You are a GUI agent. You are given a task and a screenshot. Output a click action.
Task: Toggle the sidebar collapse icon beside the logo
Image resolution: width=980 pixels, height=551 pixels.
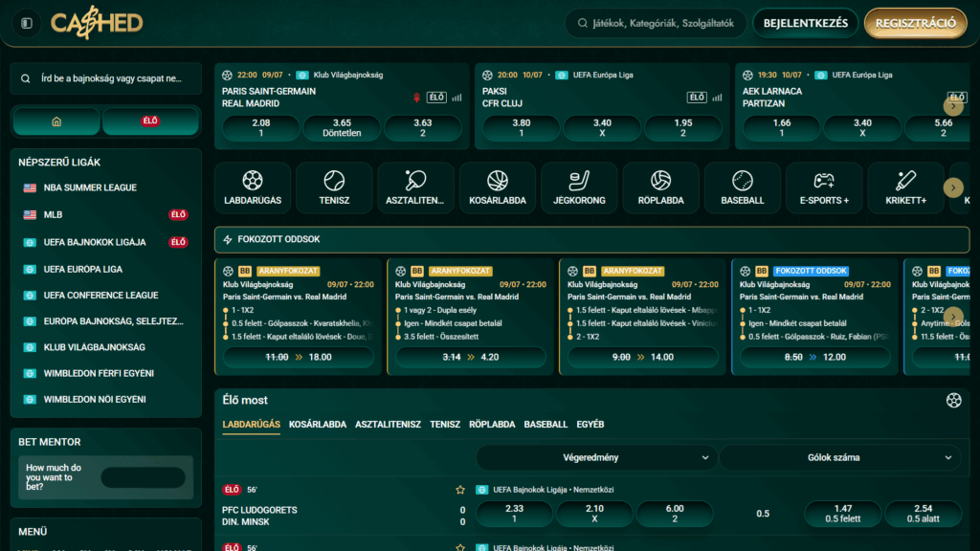tap(26, 23)
